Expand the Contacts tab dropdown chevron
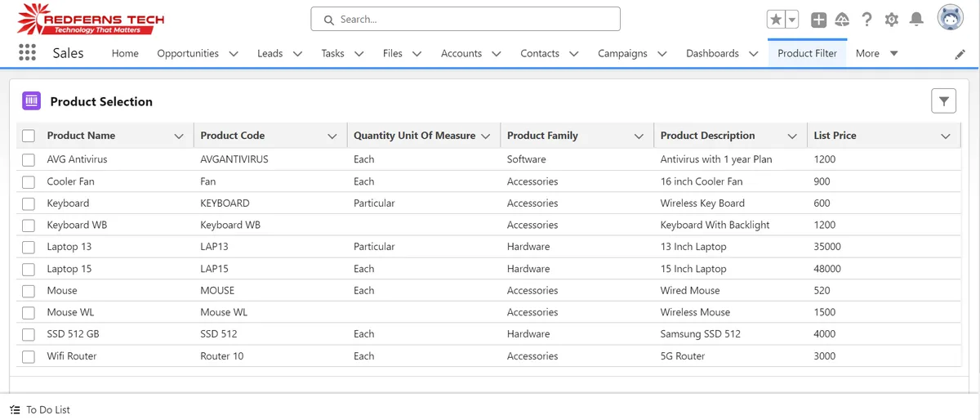Image resolution: width=980 pixels, height=420 pixels. (573, 54)
